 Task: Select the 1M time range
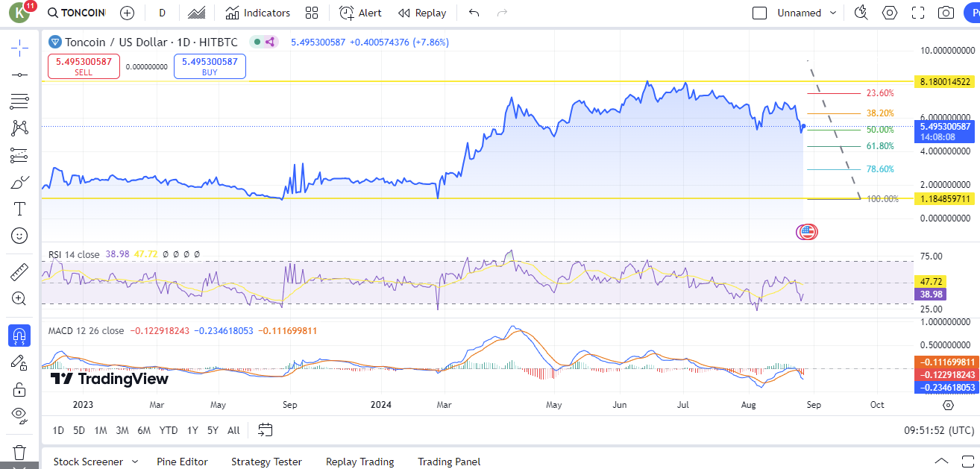[x=100, y=430]
